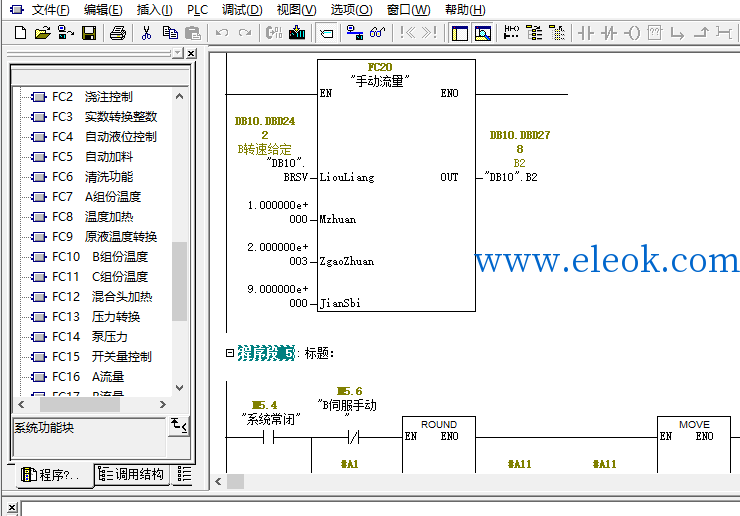Open the PLC menu
The image size is (740, 516).
197,9
